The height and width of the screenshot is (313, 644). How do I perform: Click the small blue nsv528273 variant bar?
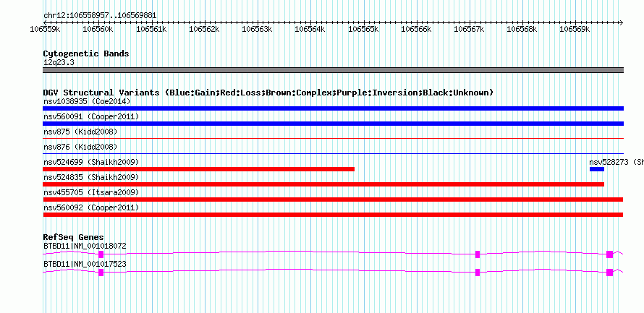click(597, 169)
